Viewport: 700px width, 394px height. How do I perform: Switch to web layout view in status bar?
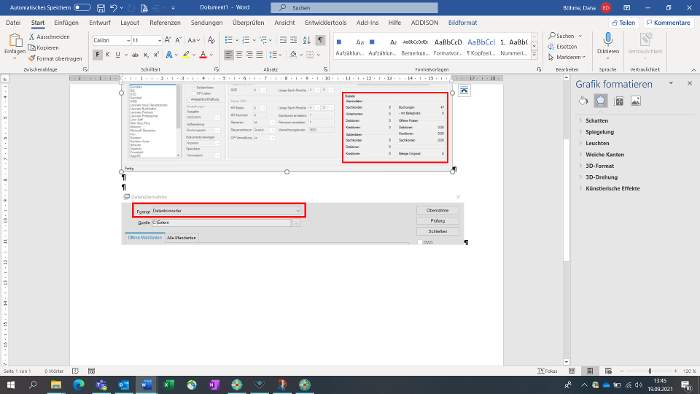[x=608, y=371]
